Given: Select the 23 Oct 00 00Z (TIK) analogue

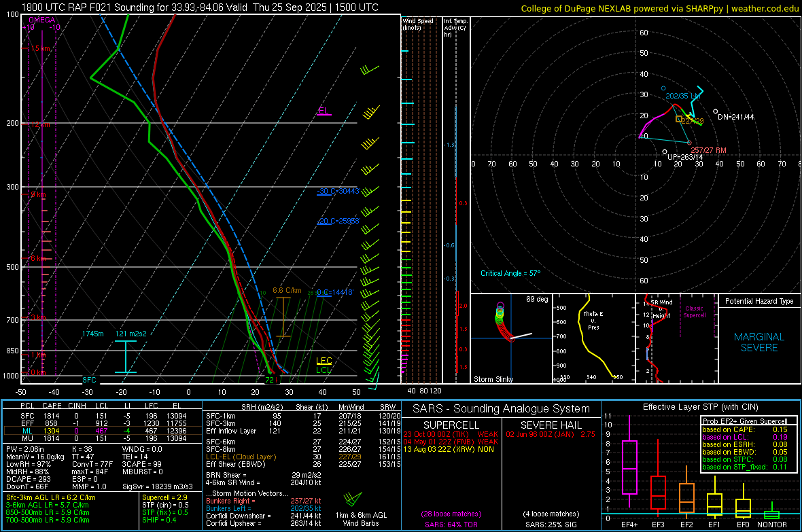Looking at the screenshot, I should [451, 434].
